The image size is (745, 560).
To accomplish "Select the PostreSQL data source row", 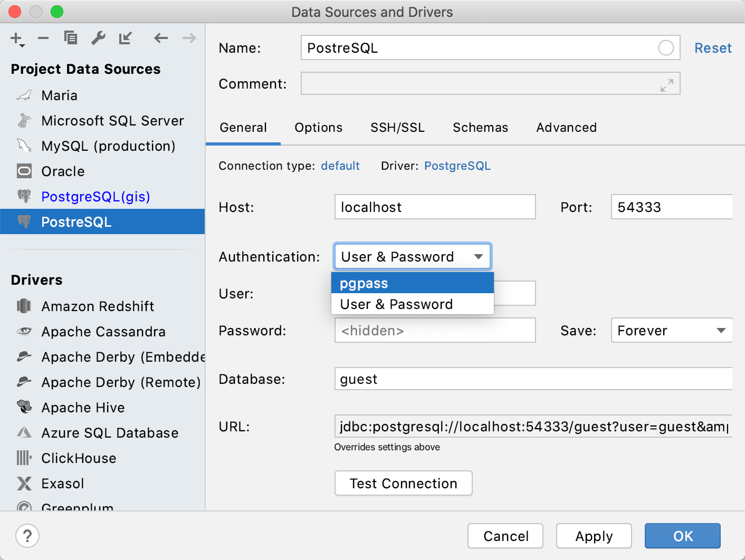I will tap(102, 221).
